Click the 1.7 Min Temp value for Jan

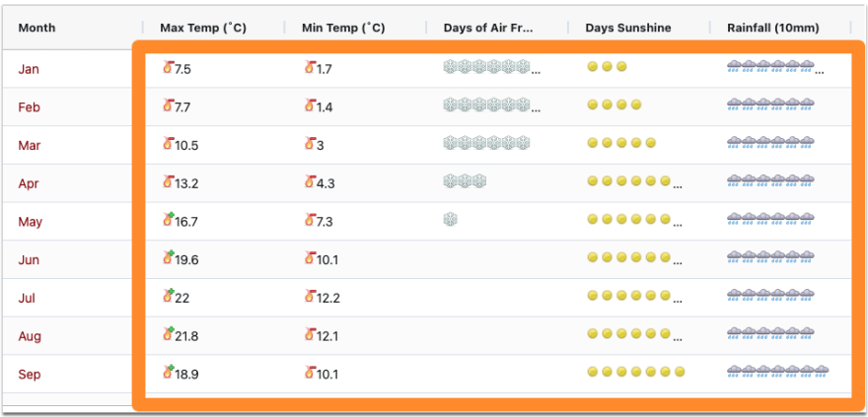pyautogui.click(x=325, y=70)
